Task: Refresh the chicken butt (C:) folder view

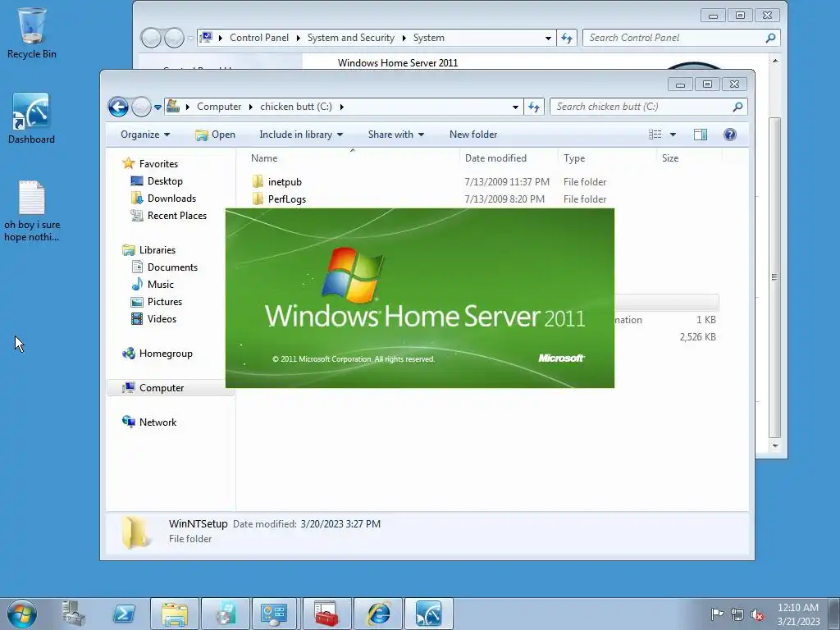Action: pyautogui.click(x=534, y=107)
